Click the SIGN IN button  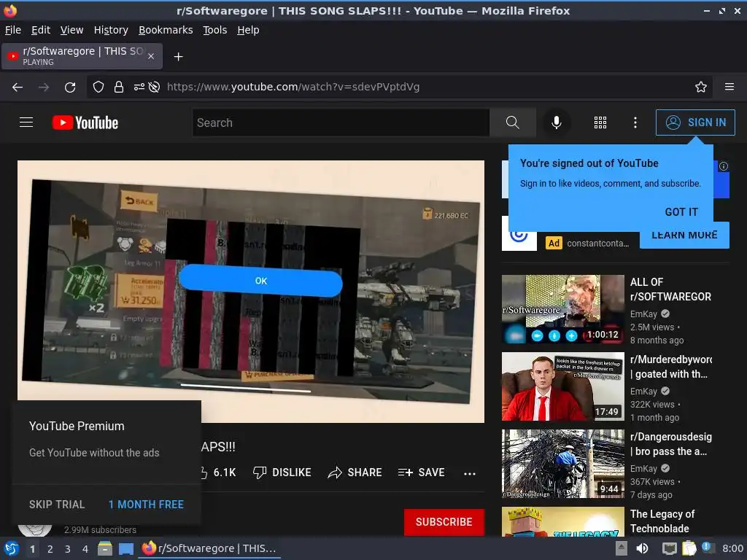(695, 122)
